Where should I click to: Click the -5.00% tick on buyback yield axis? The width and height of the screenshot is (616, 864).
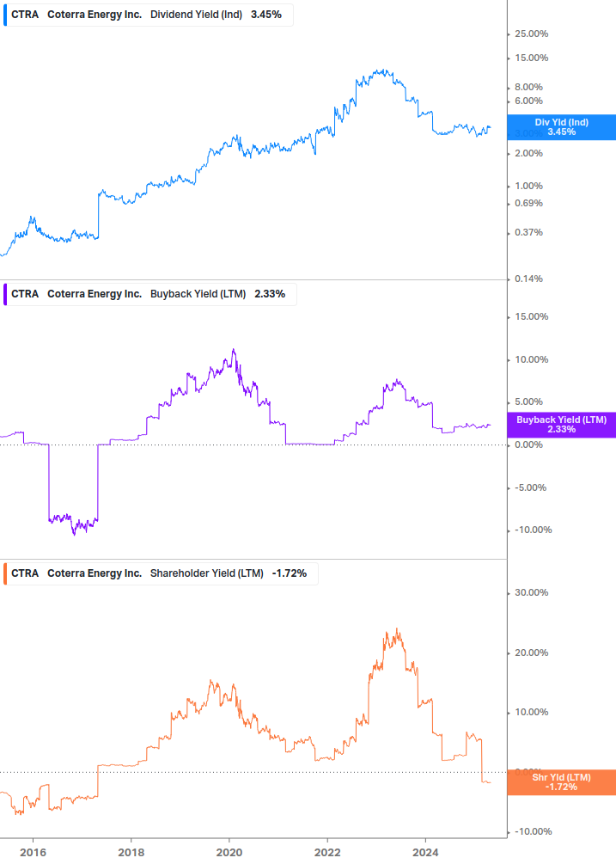click(x=531, y=487)
